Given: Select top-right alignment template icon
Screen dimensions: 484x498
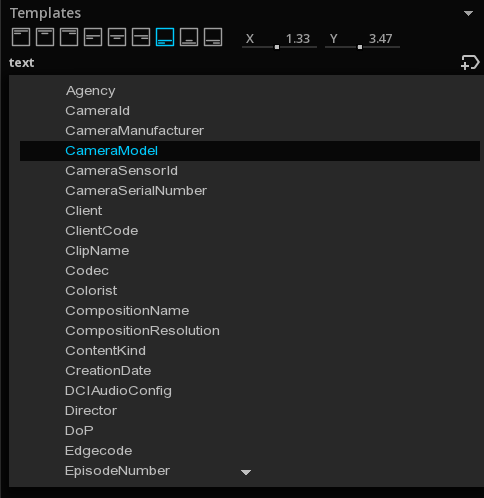Looking at the screenshot, I should pos(69,37).
